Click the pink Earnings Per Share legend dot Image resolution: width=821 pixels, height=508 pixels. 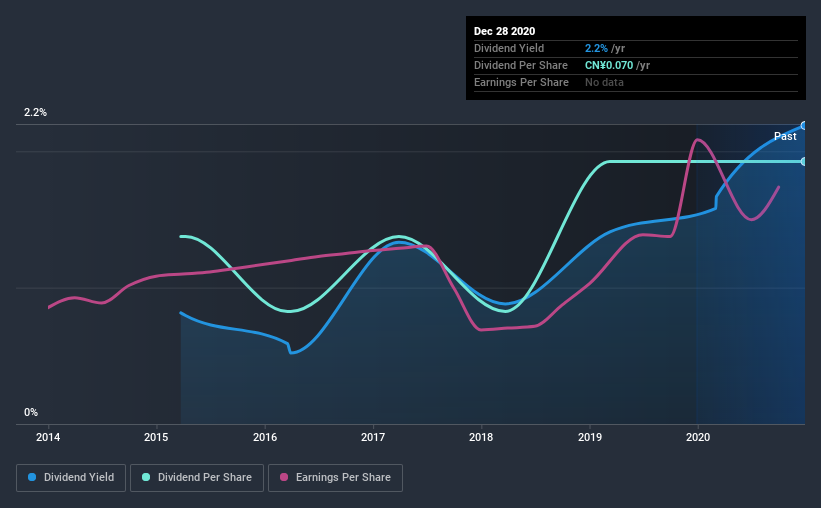click(284, 477)
